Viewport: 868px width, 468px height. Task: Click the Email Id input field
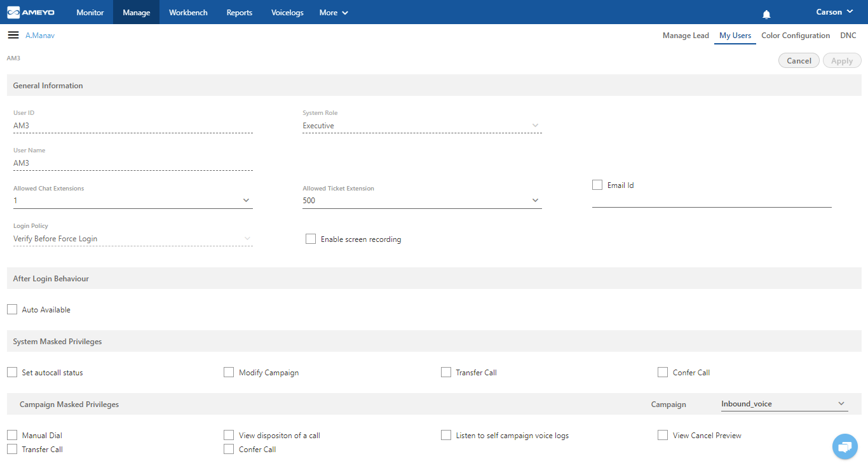pyautogui.click(x=712, y=200)
